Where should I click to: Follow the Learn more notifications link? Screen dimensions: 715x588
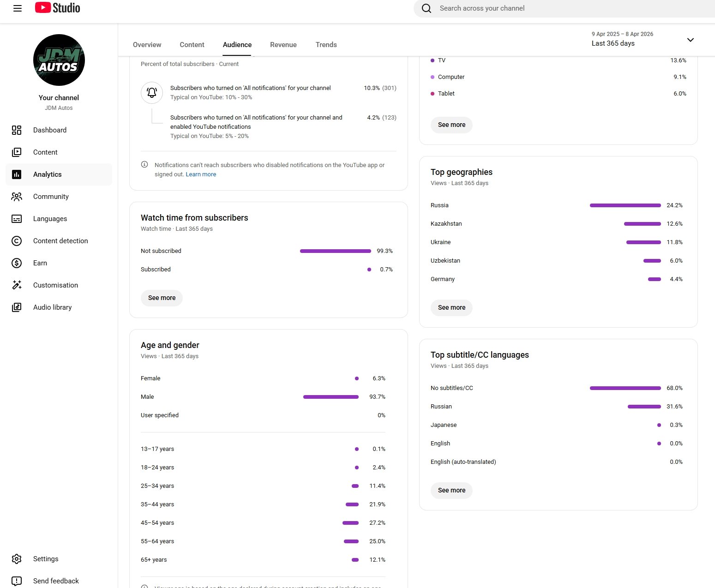pyautogui.click(x=201, y=174)
